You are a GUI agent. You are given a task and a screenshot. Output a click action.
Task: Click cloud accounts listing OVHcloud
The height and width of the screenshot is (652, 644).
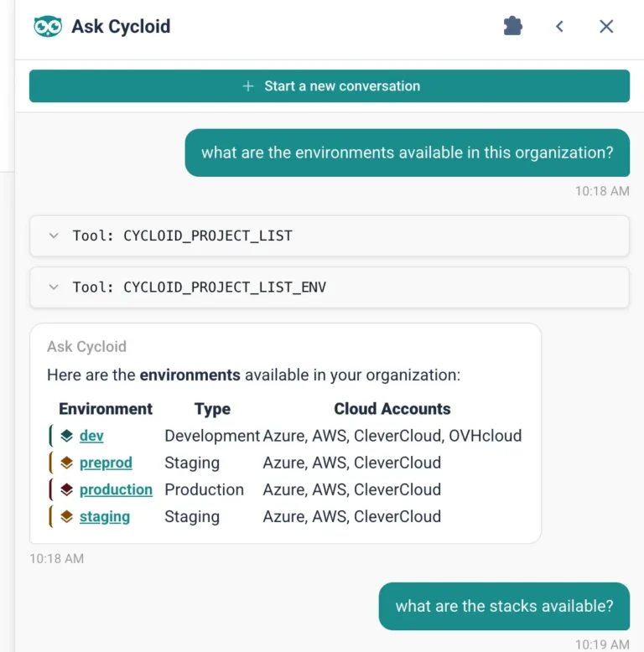point(392,436)
